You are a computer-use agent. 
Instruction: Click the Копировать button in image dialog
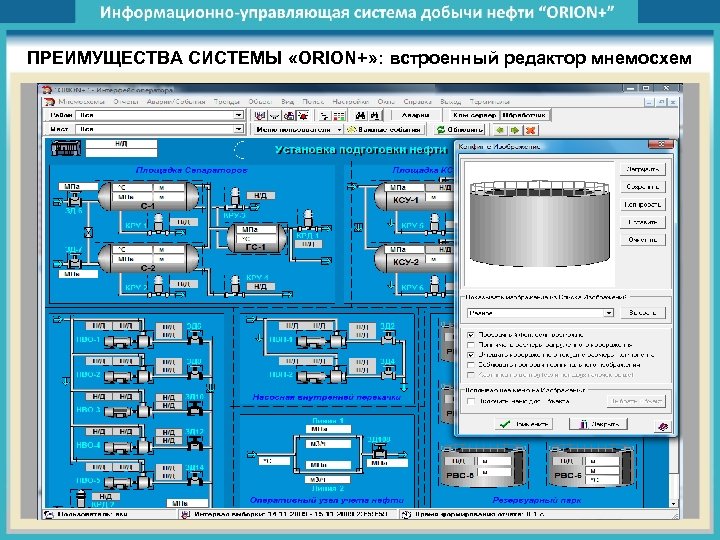click(x=642, y=204)
